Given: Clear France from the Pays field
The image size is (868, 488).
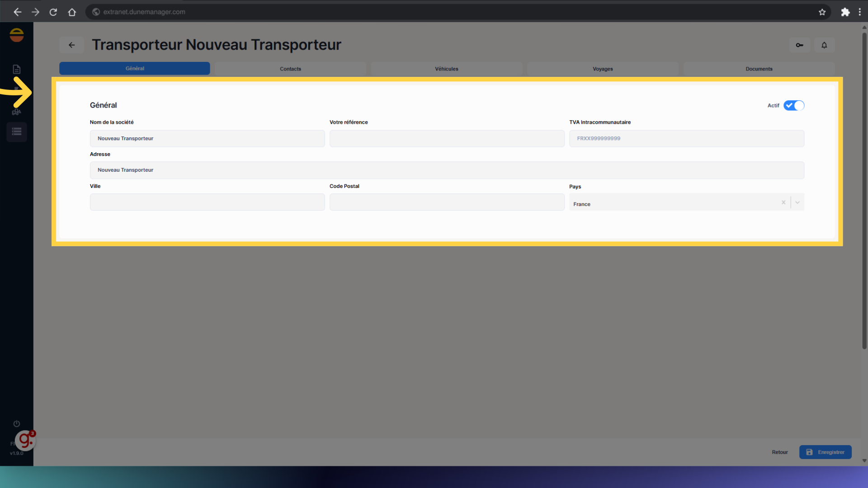Looking at the screenshot, I should [783, 202].
